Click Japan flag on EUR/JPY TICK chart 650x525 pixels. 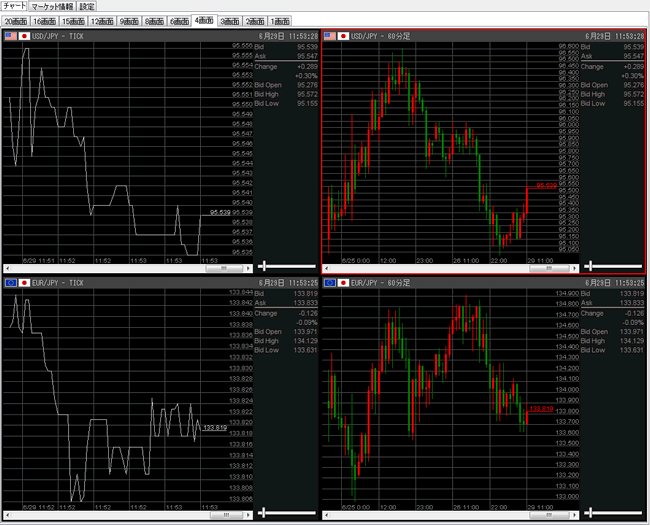point(24,283)
